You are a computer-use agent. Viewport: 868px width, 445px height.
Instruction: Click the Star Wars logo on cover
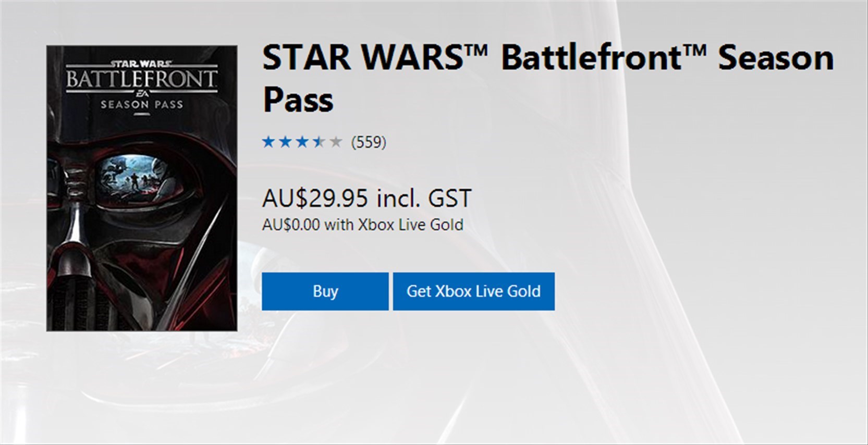141,64
